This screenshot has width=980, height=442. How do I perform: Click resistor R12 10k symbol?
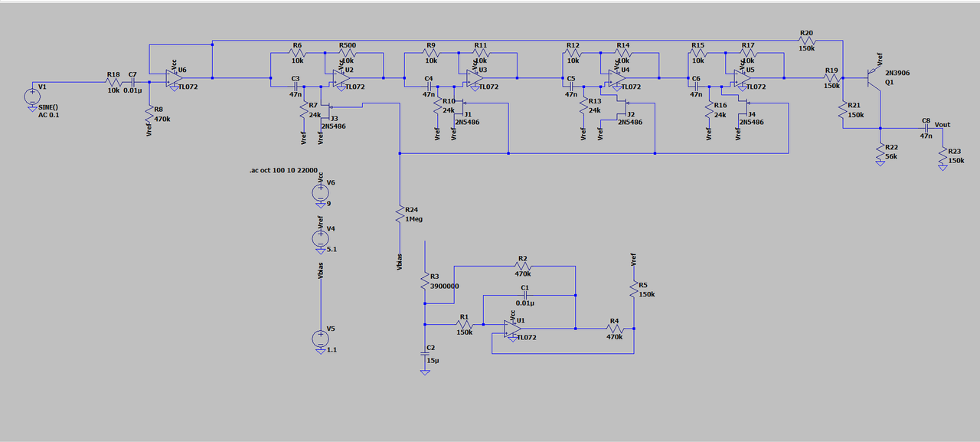(573, 53)
